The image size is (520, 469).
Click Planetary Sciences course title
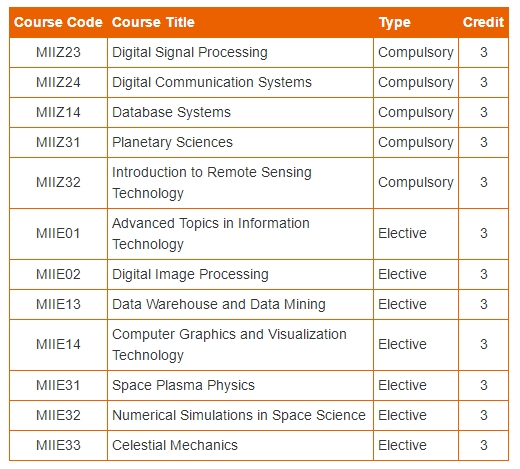pos(172,143)
